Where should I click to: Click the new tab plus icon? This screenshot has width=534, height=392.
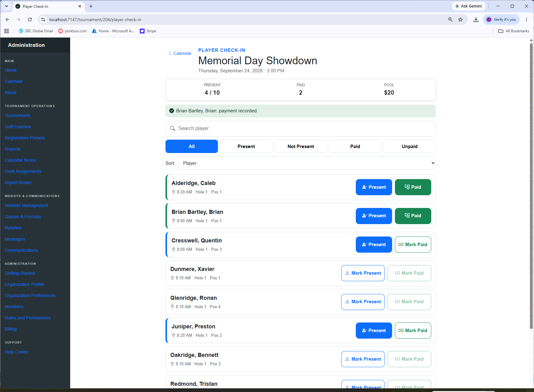coord(91,6)
